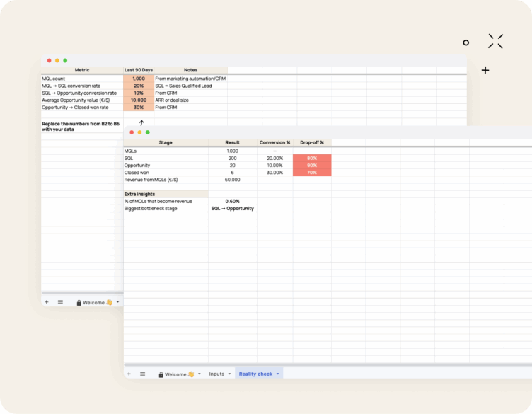The width and height of the screenshot is (532, 414).
Task: Select the Drop-off % column header cell
Action: pos(311,142)
